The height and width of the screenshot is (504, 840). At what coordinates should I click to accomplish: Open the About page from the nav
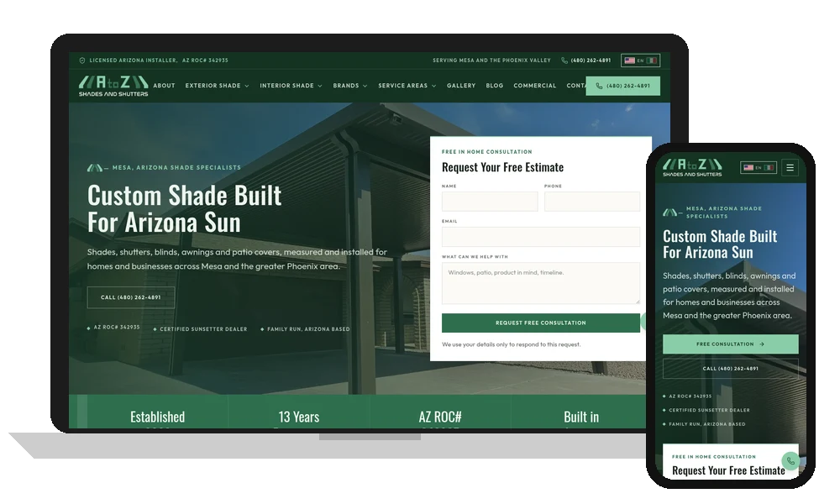pyautogui.click(x=164, y=86)
